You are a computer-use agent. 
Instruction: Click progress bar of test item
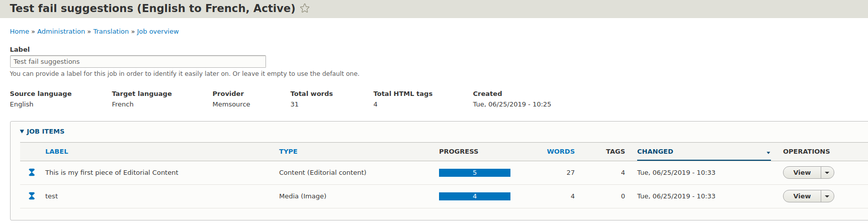click(474, 196)
